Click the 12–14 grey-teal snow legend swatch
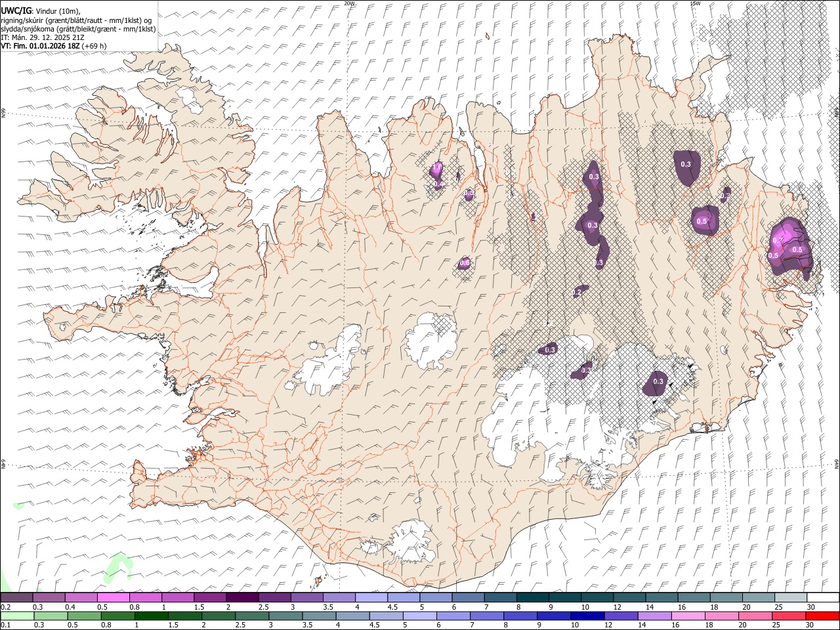840x630 pixels. coord(630,598)
